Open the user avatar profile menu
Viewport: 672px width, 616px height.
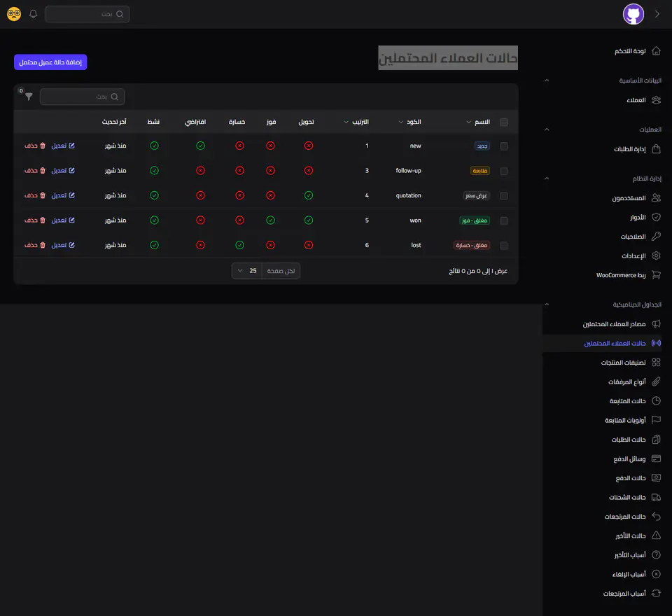tap(633, 14)
